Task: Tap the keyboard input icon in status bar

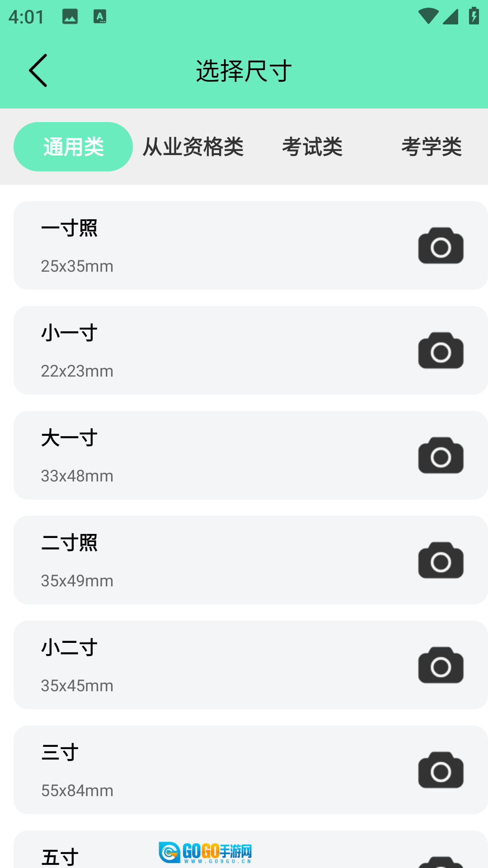Action: point(100,17)
